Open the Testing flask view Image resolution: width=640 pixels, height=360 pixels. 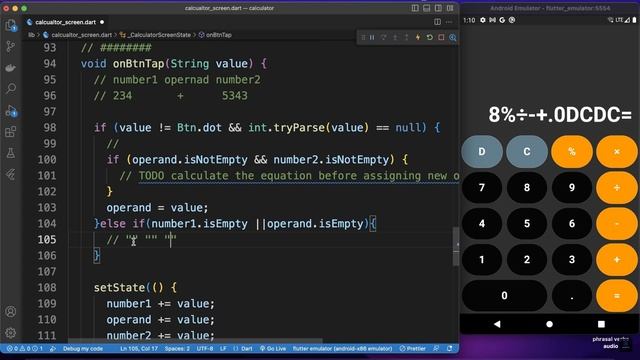[x=11, y=153]
